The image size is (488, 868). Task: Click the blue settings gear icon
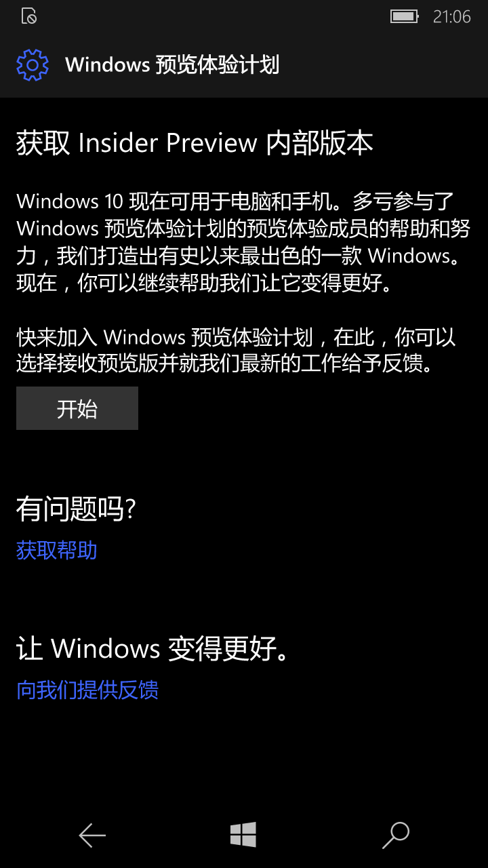(33, 65)
